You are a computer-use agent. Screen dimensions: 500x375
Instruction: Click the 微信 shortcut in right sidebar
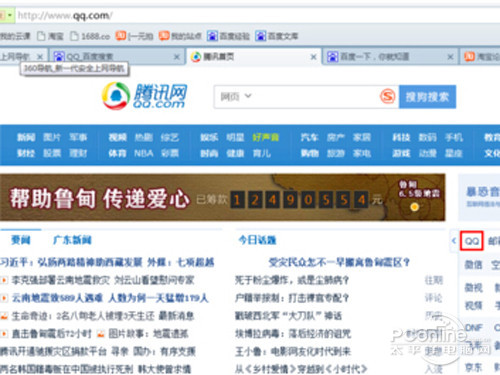pos(473,265)
